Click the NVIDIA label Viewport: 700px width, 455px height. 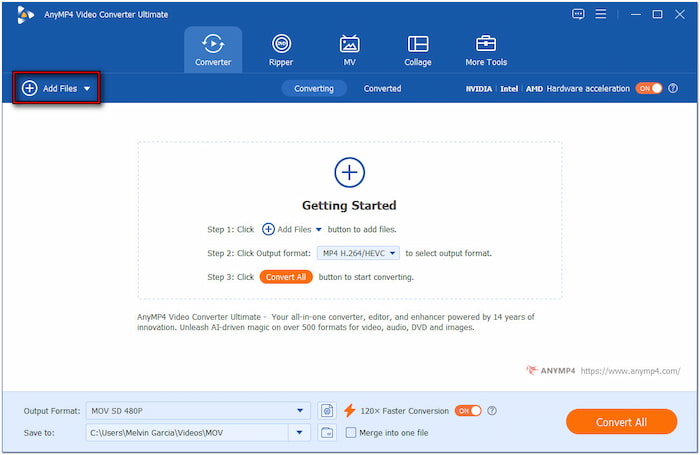pos(479,89)
